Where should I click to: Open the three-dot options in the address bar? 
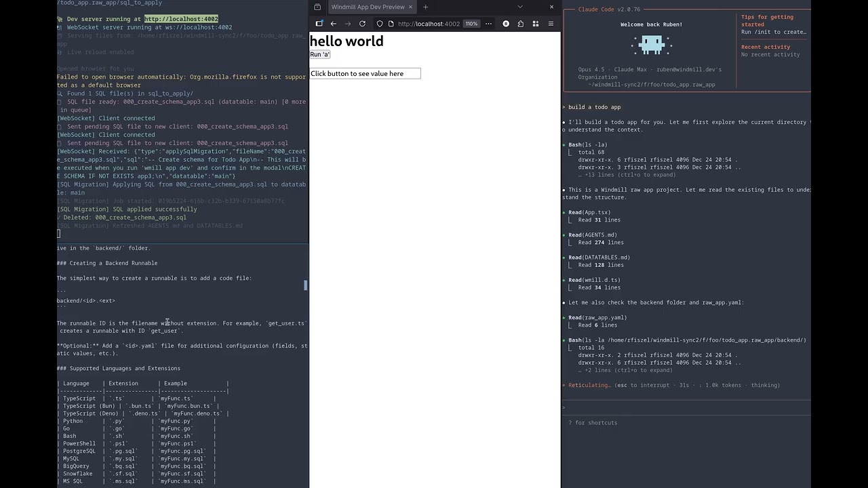[488, 24]
